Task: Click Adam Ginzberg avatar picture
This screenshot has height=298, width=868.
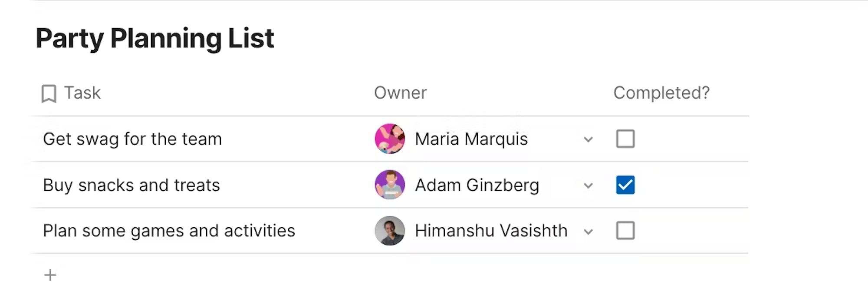Action: point(390,185)
